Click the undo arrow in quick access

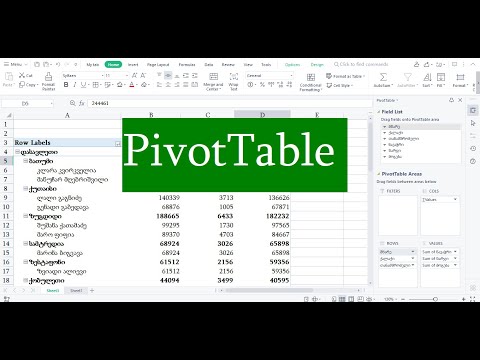pyautogui.click(x=58, y=64)
